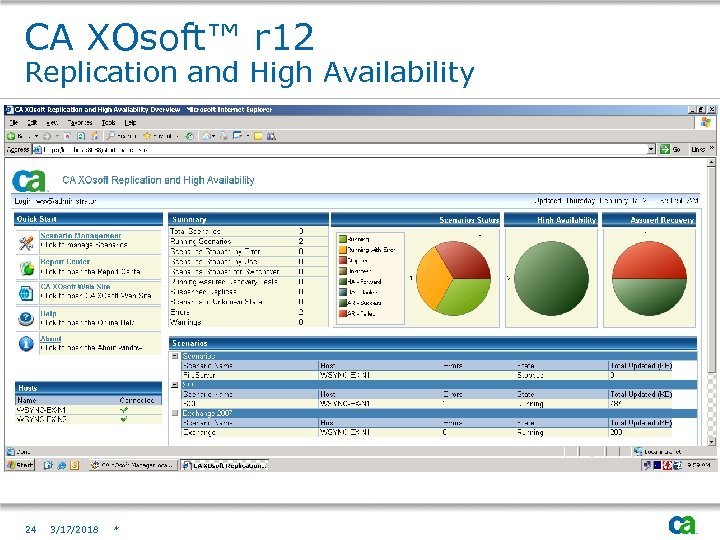Viewport: 720px width, 540px height.
Task: Open the Mail icon dropdown arrow
Action: click(x=214, y=136)
